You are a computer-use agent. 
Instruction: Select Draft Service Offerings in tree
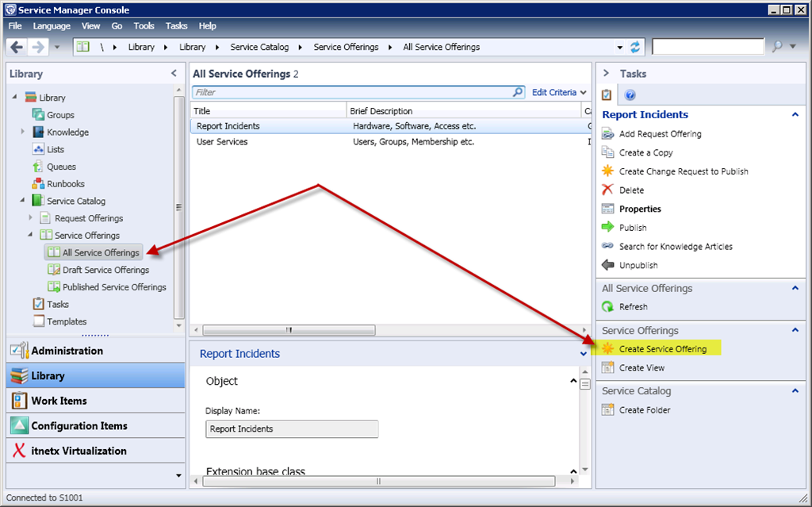point(105,270)
